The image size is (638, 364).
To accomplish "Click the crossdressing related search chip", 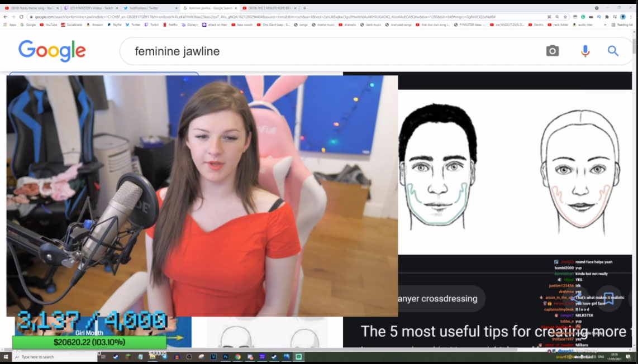I will 441,299.
